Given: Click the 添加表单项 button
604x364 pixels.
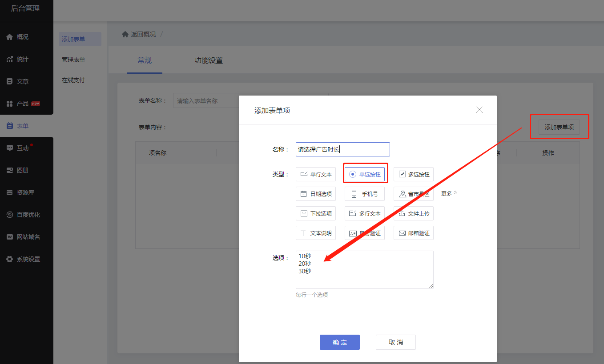Looking at the screenshot, I should 559,127.
